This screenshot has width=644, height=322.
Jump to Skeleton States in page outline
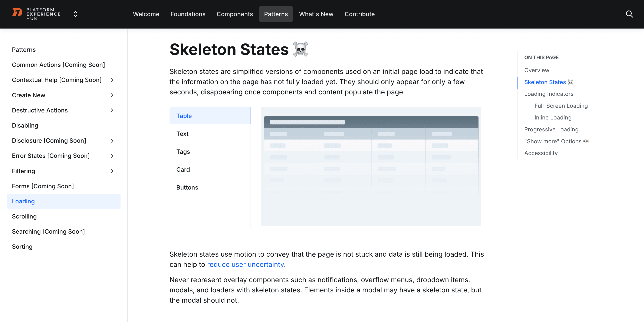coord(549,82)
